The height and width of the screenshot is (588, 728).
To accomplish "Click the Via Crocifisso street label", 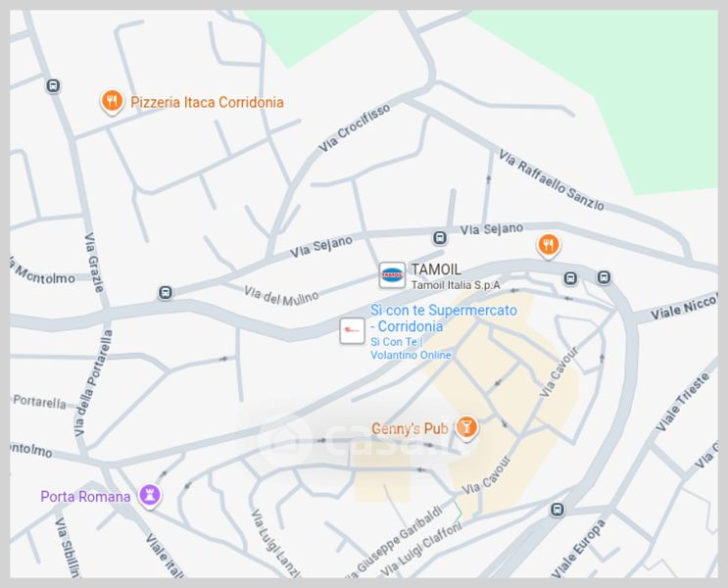I will tap(355, 128).
